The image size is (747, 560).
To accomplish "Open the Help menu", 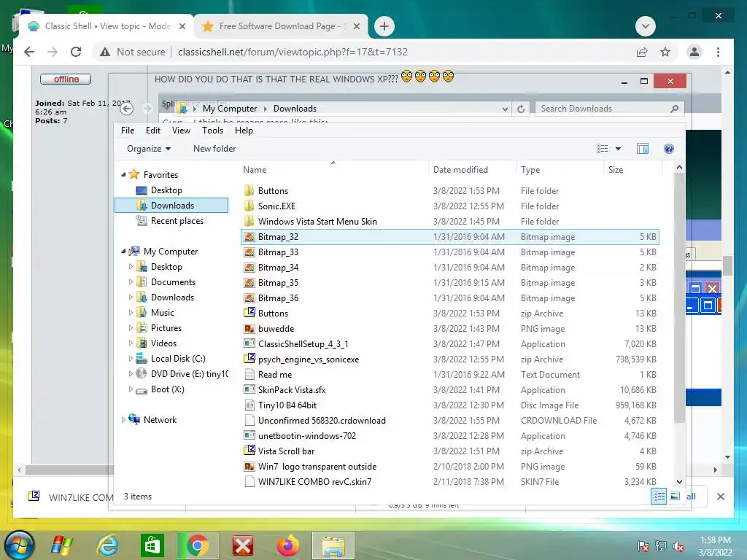I will (244, 131).
